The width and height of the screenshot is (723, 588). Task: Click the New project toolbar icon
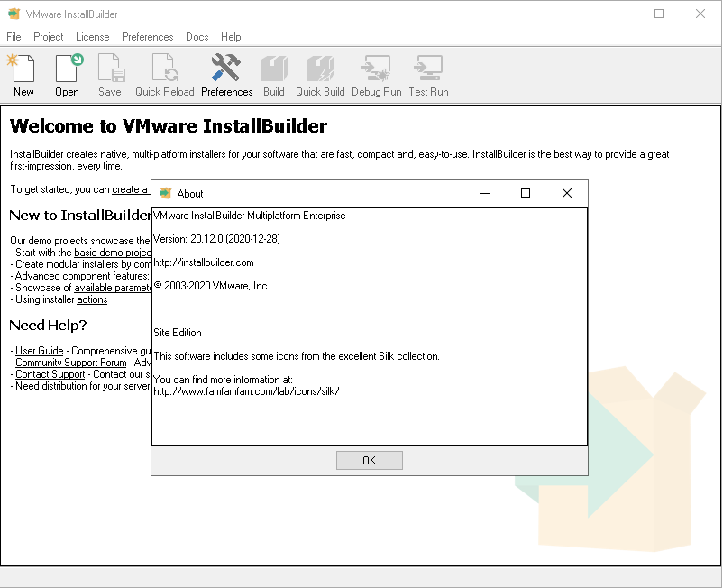tap(22, 69)
